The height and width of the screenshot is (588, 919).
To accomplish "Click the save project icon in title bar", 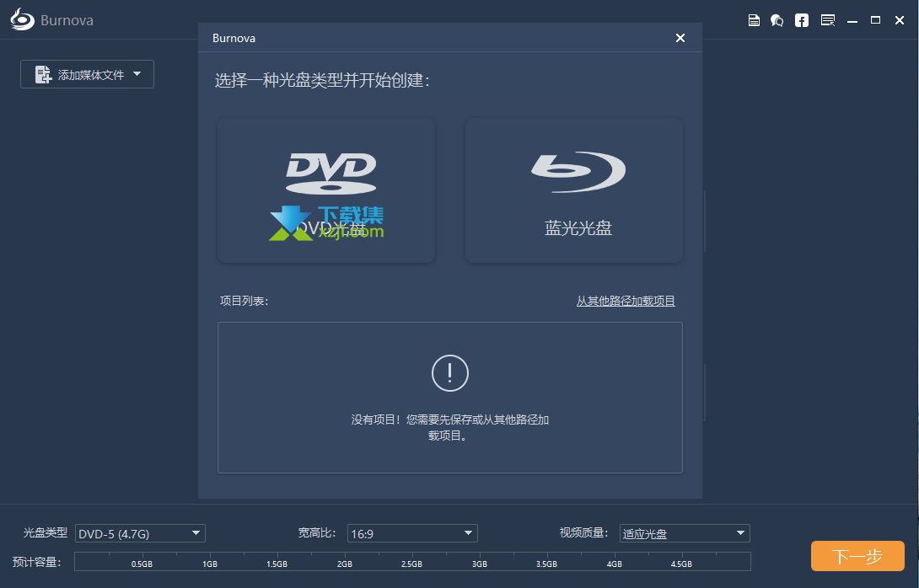I will (x=755, y=20).
